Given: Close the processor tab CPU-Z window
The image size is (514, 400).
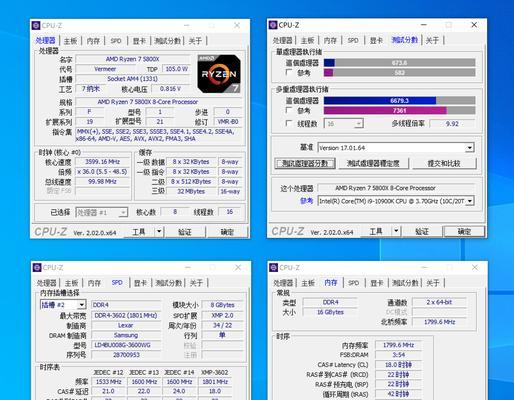Looking at the screenshot, I should (237, 25).
